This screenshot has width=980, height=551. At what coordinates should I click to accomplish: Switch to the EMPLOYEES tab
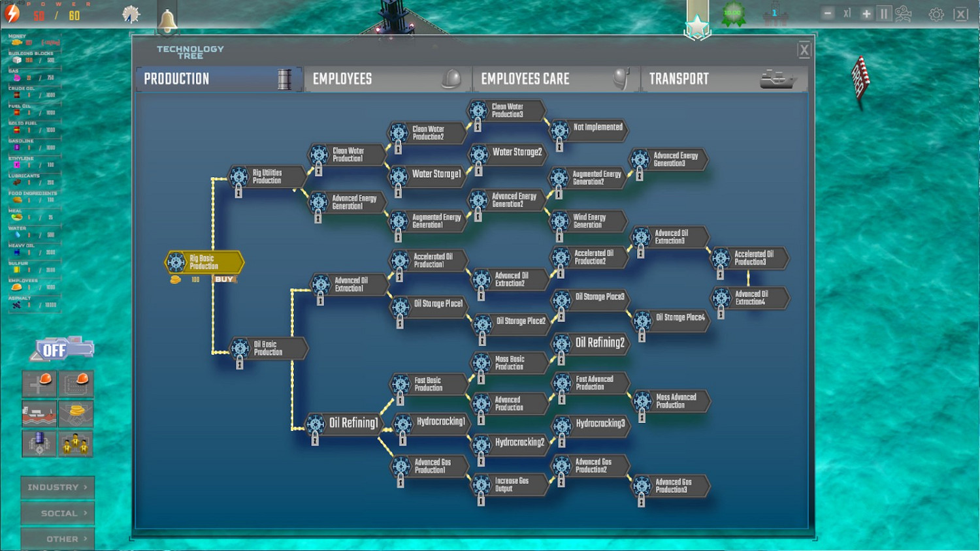(x=385, y=78)
